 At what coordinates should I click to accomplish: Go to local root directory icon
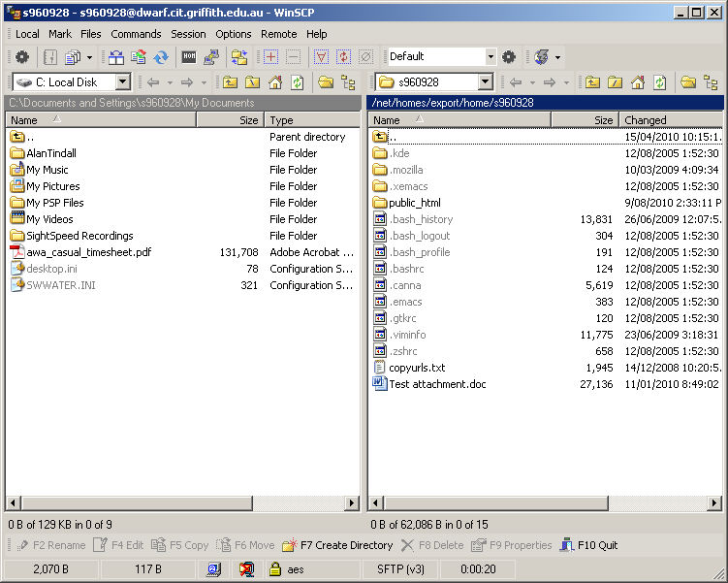pyautogui.click(x=252, y=82)
